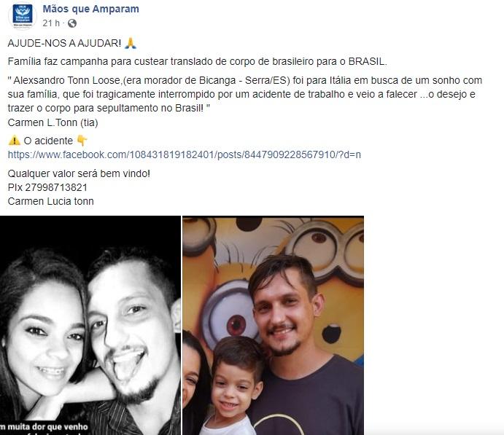504x435 pixels.
Task: Click the Alexsandro Tonn Loose quote paragraph
Action: coord(245,94)
